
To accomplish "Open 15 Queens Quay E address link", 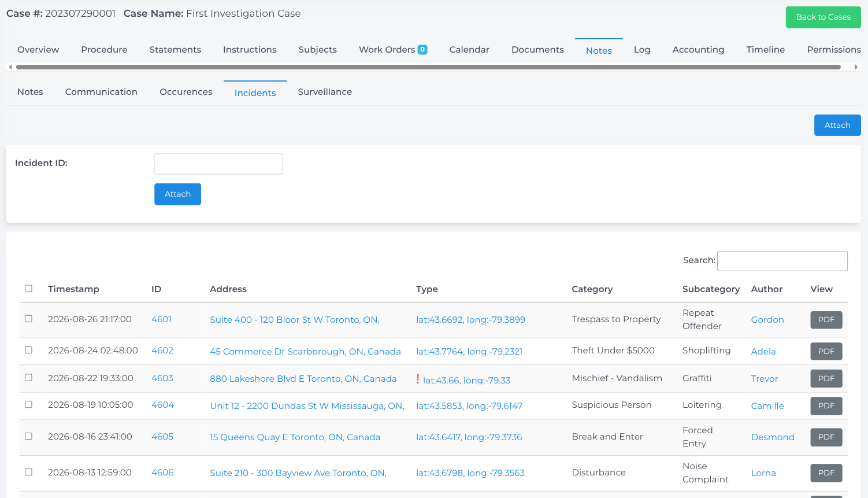I will (x=295, y=437).
